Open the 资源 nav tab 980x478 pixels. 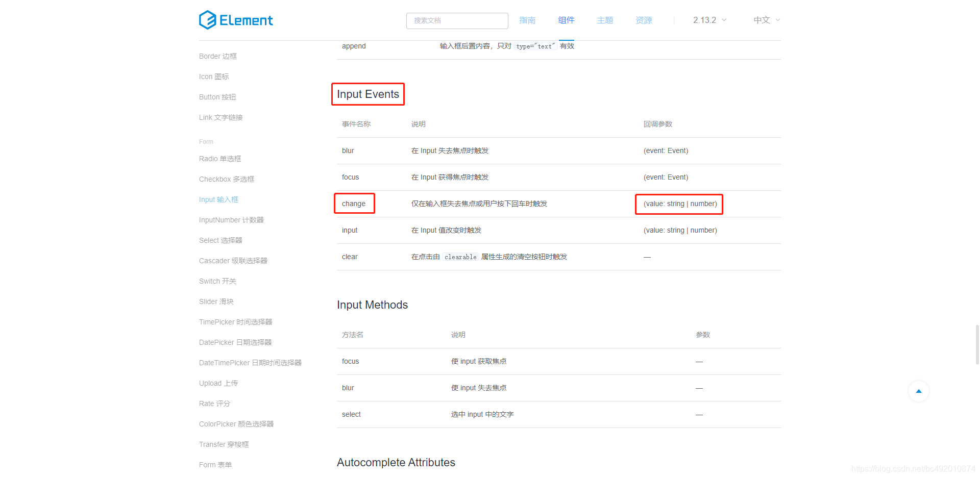click(x=644, y=20)
